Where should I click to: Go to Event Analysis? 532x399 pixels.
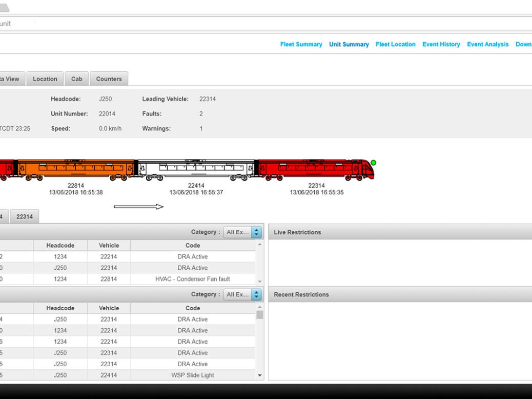coord(487,44)
